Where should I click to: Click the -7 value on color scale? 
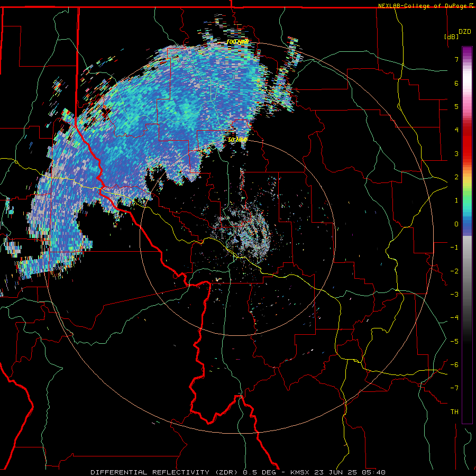[x=454, y=388]
